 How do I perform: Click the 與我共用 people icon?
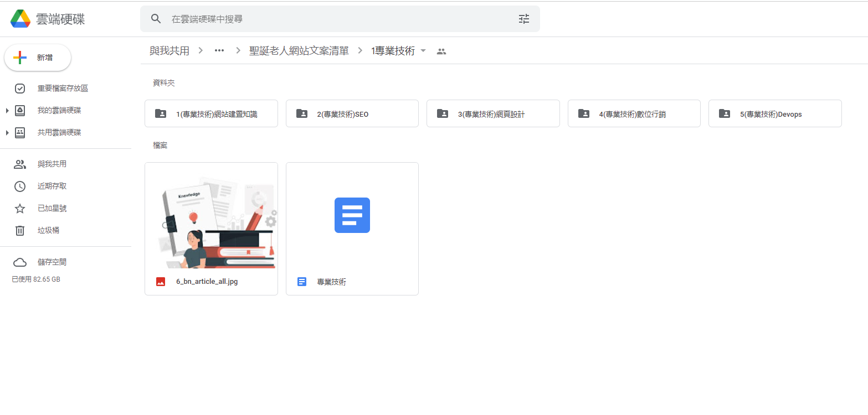20,164
